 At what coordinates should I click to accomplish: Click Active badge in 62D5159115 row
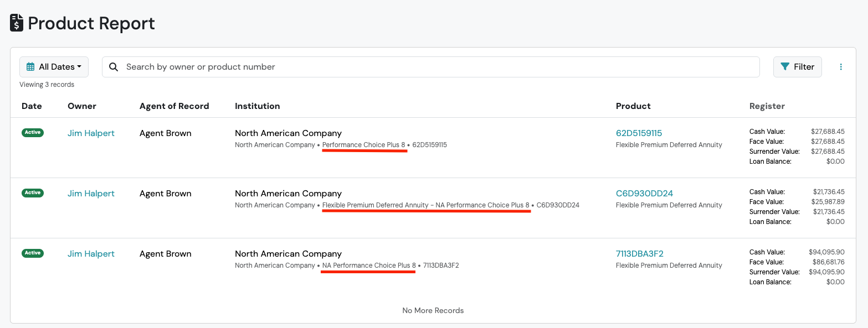point(33,133)
